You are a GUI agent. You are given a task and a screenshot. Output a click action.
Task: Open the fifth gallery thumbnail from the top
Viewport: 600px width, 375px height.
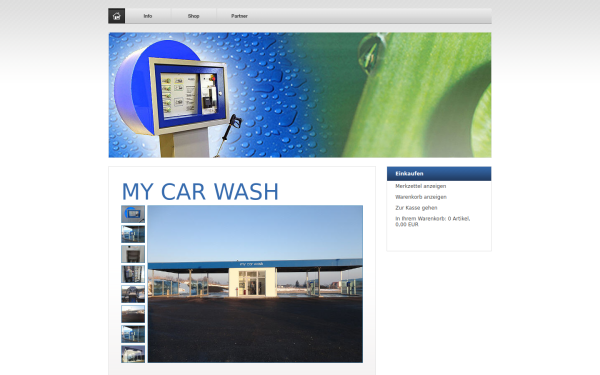[133, 294]
